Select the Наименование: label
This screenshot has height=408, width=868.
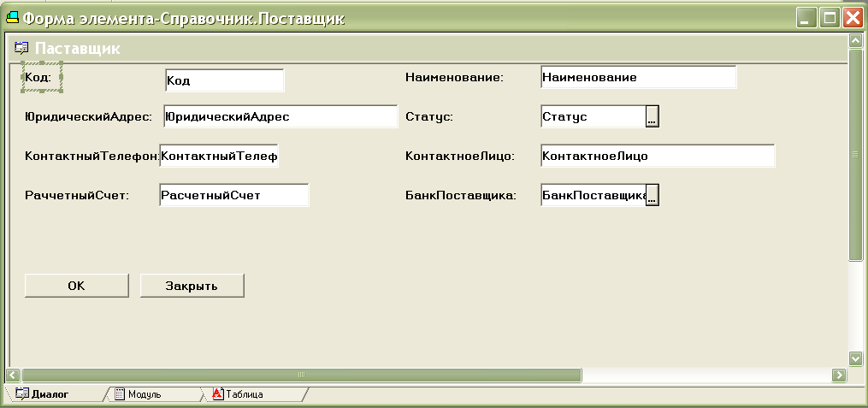pyautogui.click(x=454, y=78)
